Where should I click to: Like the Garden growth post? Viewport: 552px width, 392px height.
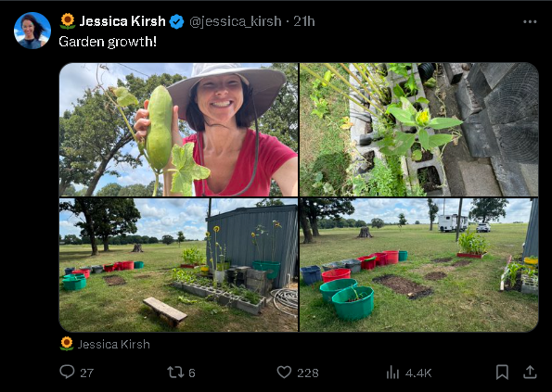(284, 372)
